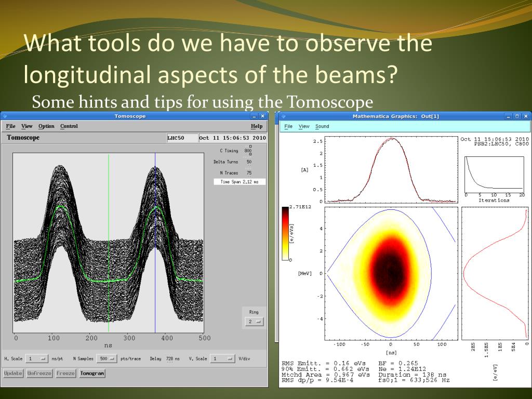
Task: Click the N Traces value 75
Action: tap(249, 172)
